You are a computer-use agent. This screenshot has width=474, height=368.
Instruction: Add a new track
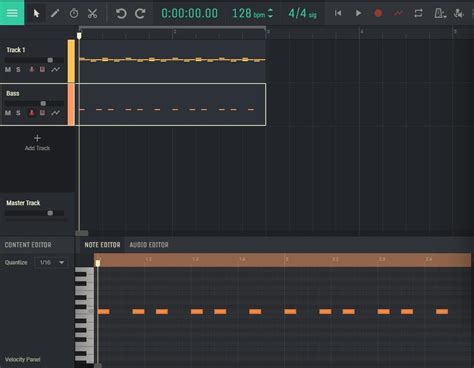coord(37,143)
